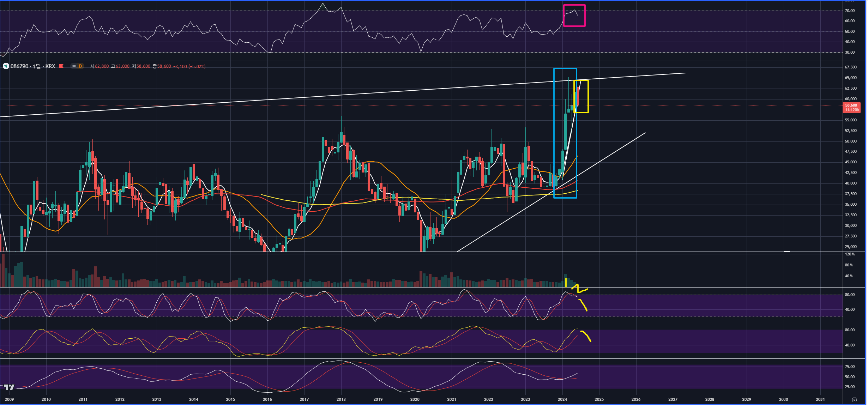This screenshot has width=868, height=405.
Task: Click the 2031 label on time axis
Action: pos(820,399)
